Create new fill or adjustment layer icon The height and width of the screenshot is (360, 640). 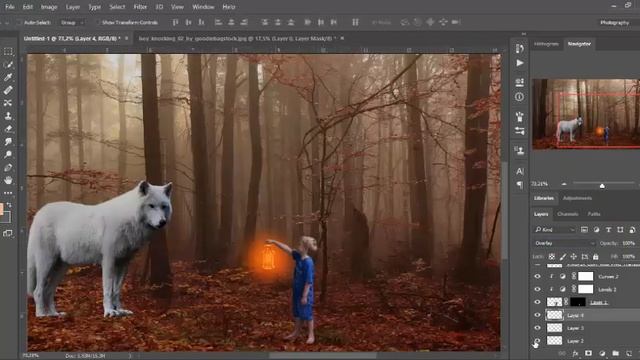[602, 353]
